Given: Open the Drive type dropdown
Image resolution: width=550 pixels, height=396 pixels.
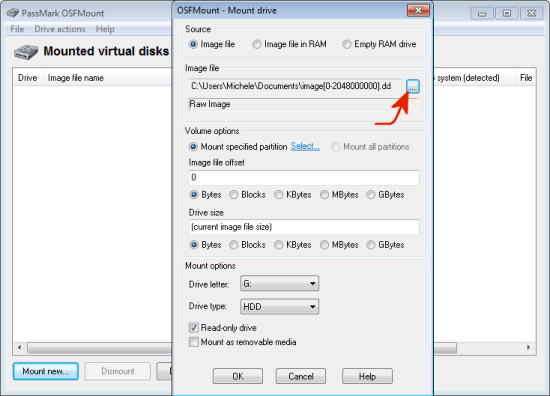Looking at the screenshot, I should tap(280, 307).
